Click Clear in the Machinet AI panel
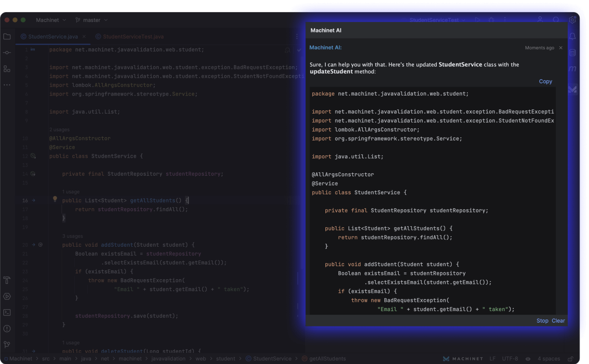589x364 pixels. click(558, 321)
